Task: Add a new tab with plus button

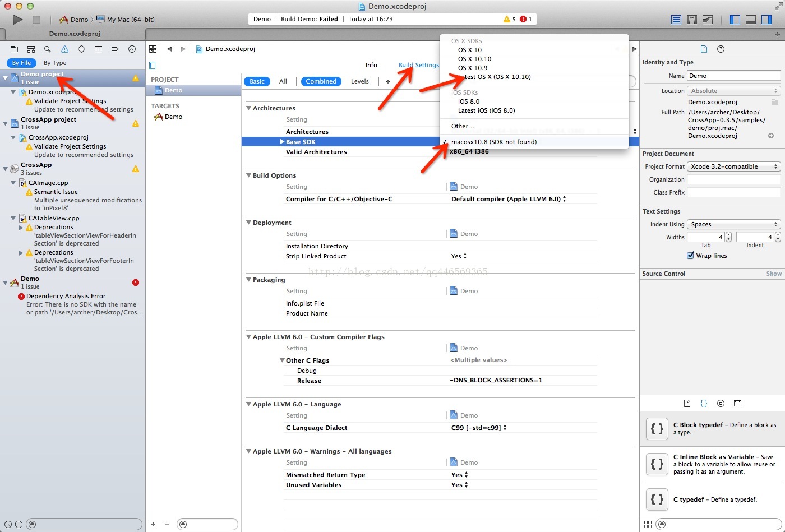Action: (777, 34)
